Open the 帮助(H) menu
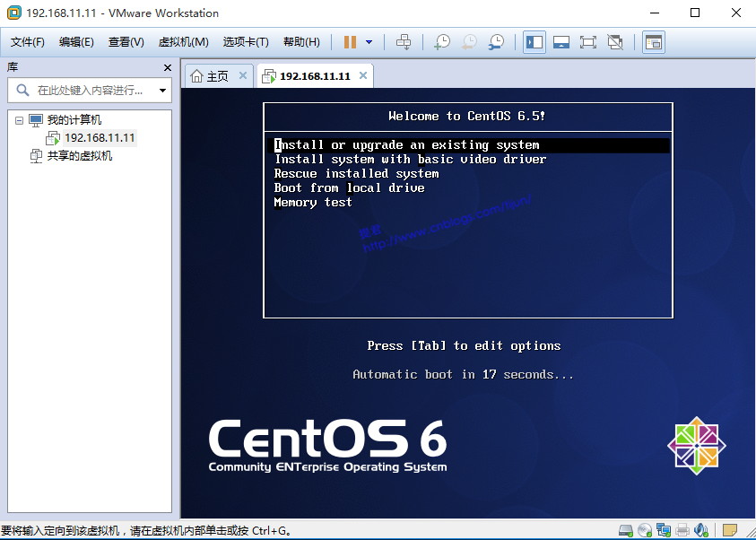The width and height of the screenshot is (756, 540). tap(301, 42)
